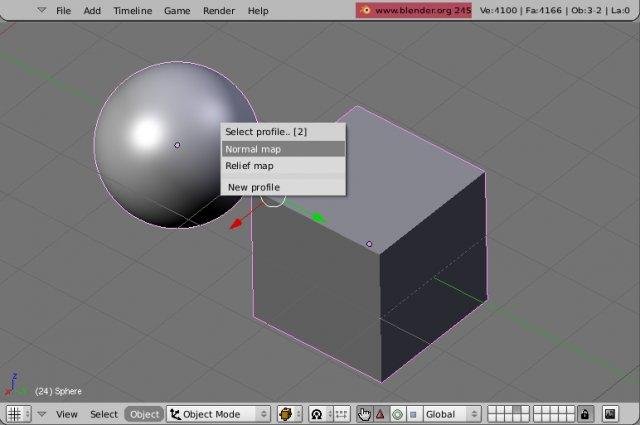The width and height of the screenshot is (640, 425).
Task: Click the rotate manipulator circle icon
Action: tap(397, 414)
